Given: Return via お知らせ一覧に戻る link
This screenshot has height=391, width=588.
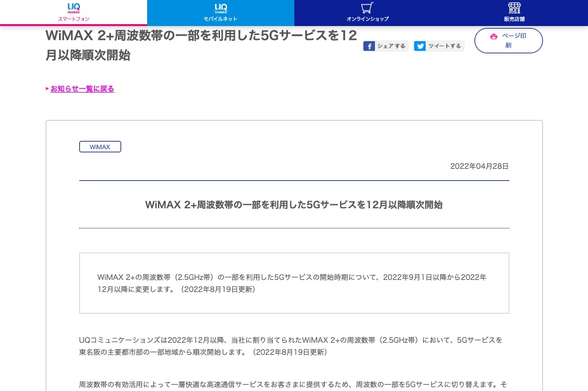Looking at the screenshot, I should [x=82, y=89].
